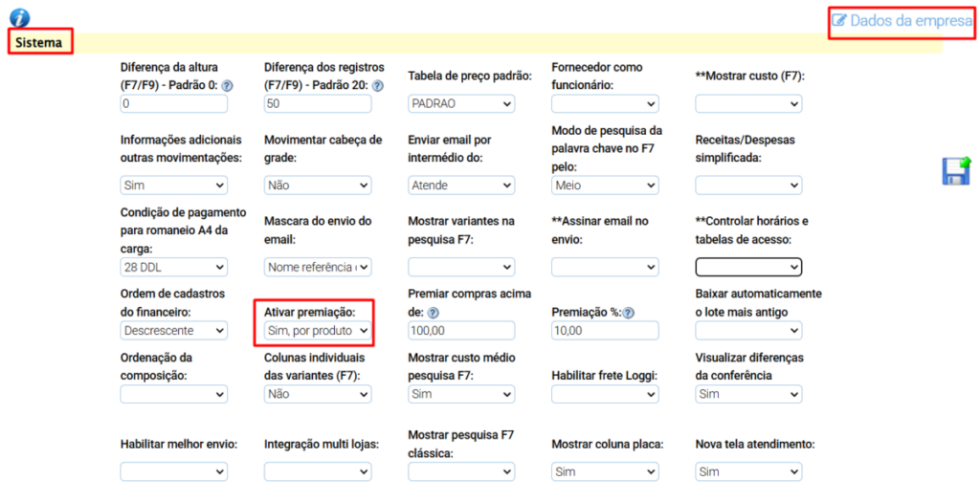Open Dados da empresa link
The height and width of the screenshot is (503, 980).
click(902, 21)
